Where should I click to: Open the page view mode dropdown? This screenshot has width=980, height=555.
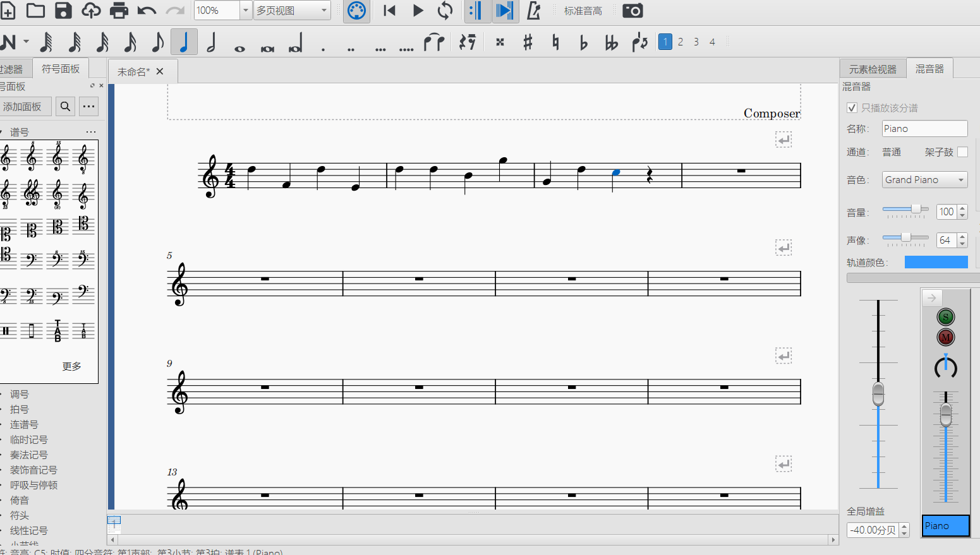click(292, 10)
